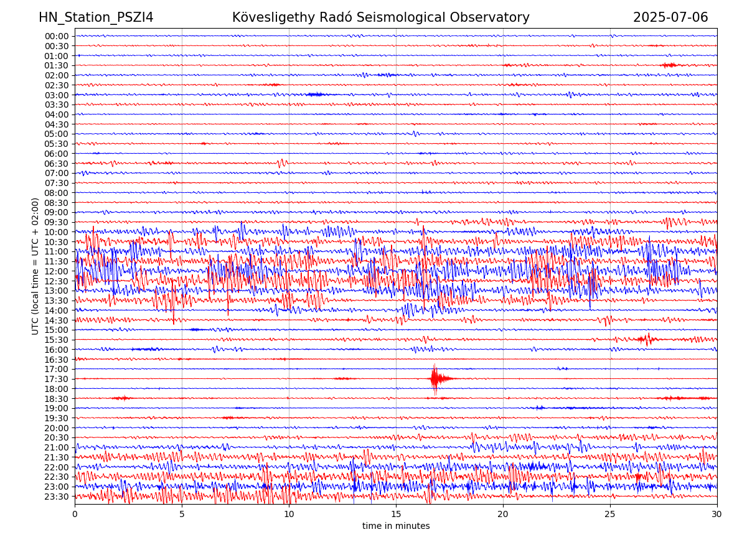The height and width of the screenshot is (560, 747).
Task: Click the Kövesligethy Radó Seismological Observatory title
Action: (x=380, y=17)
